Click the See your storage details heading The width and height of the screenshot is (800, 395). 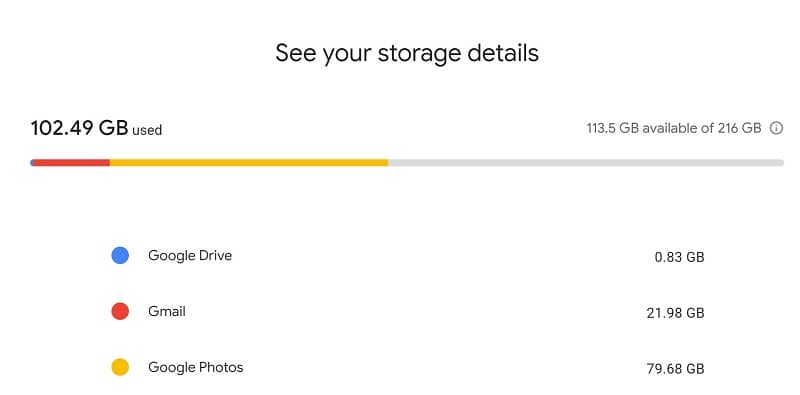coord(407,54)
